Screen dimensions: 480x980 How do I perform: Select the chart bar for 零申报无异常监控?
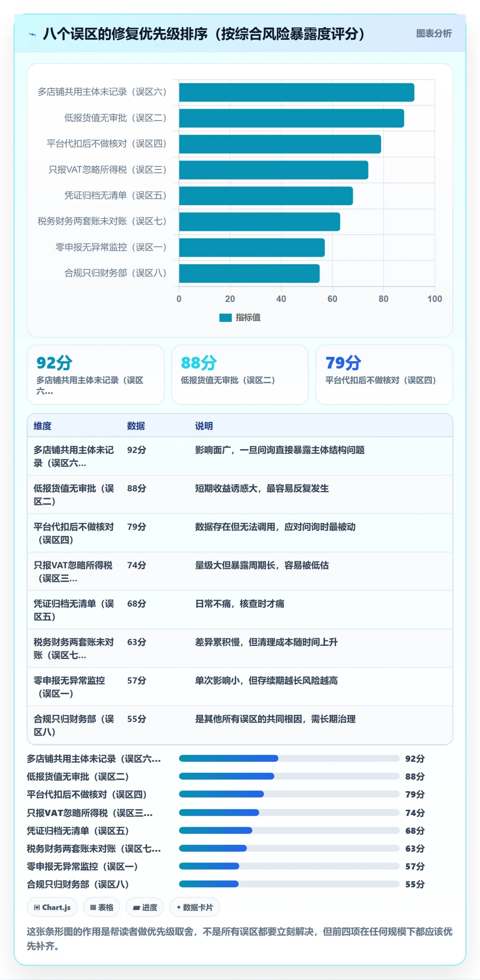[252, 248]
